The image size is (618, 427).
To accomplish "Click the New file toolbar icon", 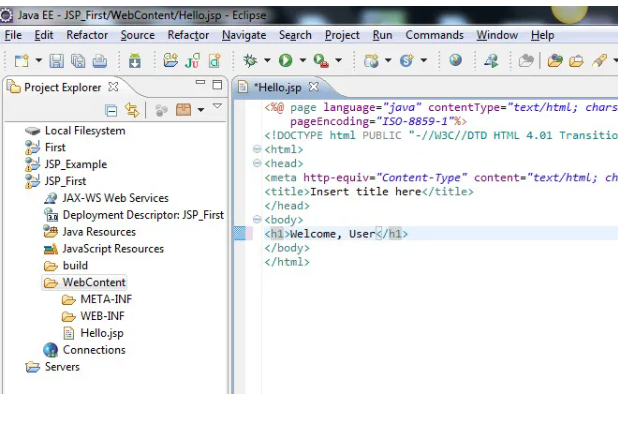I will pyautogui.click(x=21, y=61).
